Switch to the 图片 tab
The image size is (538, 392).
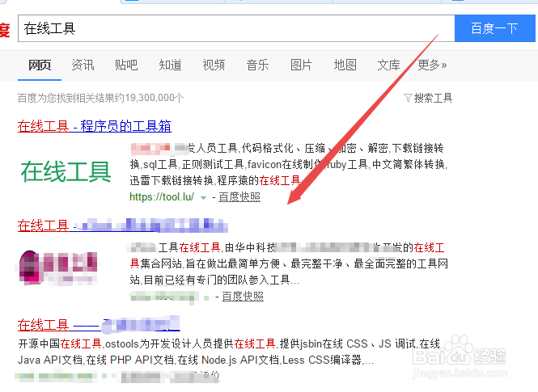point(301,65)
